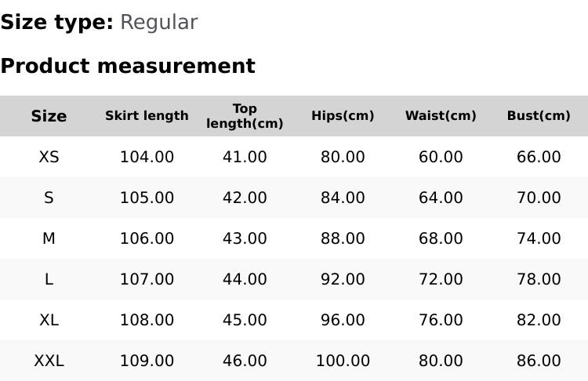Click the Regular size type value
Image resolution: width=588 pixels, height=381 pixels.
[158, 22]
